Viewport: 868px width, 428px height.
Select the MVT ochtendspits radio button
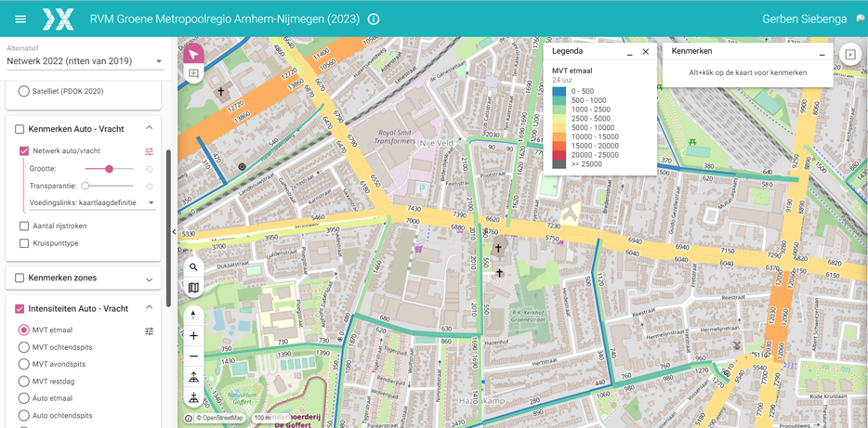[24, 347]
